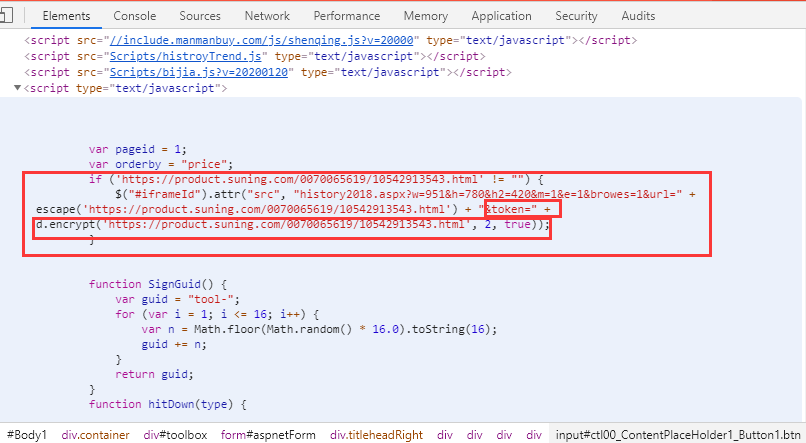The width and height of the screenshot is (806, 443).
Task: Click the 'guid += n;' line
Action: click(x=174, y=344)
